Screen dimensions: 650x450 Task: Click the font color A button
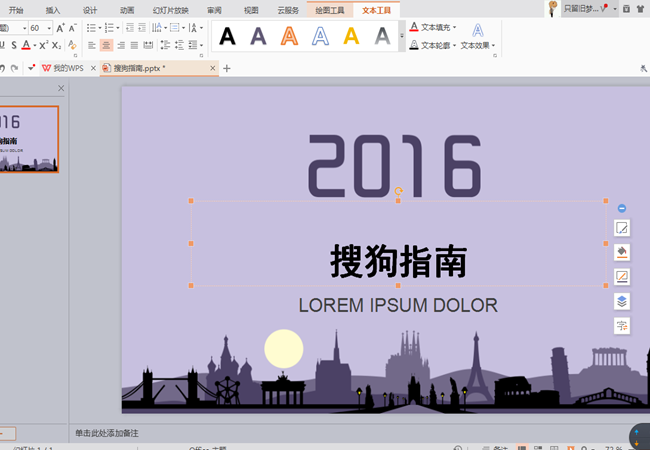[26, 45]
